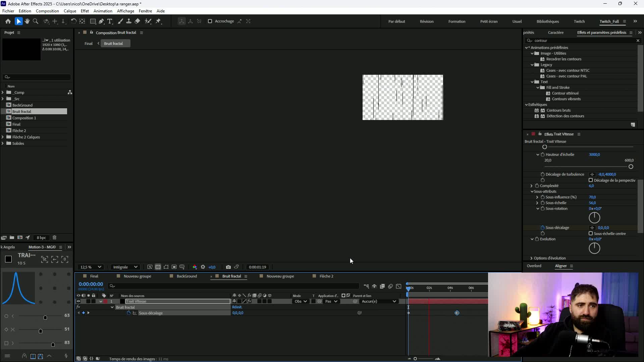
Task: Click the color channels icon in viewer
Action: pyautogui.click(x=195, y=267)
